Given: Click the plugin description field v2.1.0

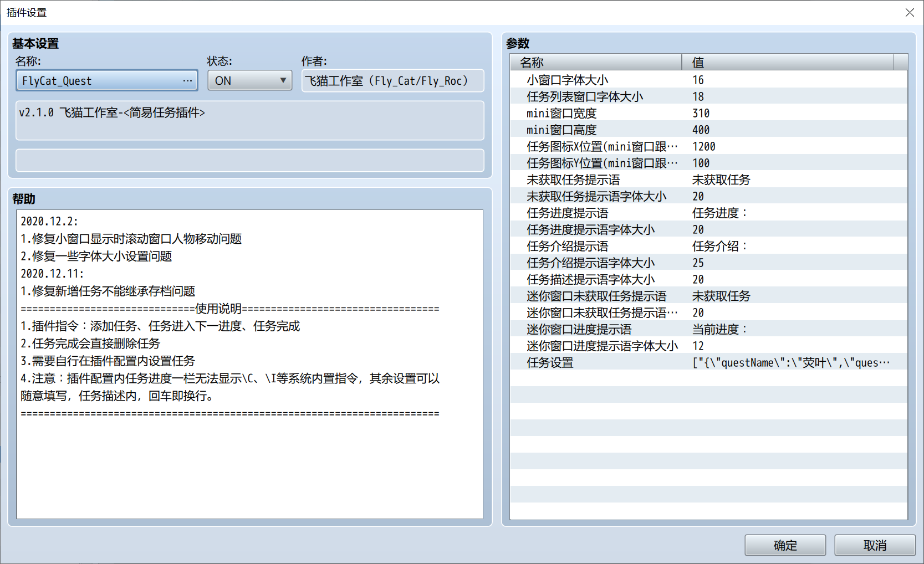Looking at the screenshot, I should click(x=249, y=120).
